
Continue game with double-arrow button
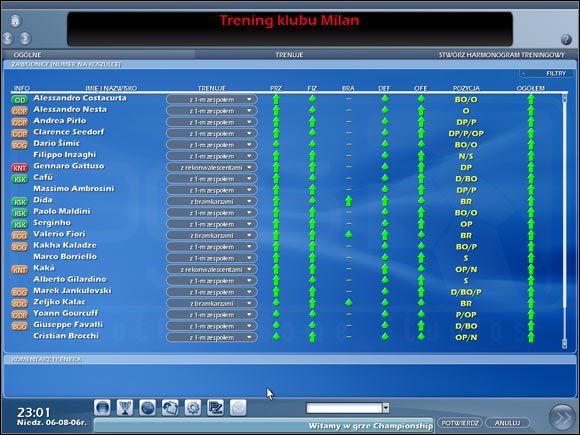[562, 418]
